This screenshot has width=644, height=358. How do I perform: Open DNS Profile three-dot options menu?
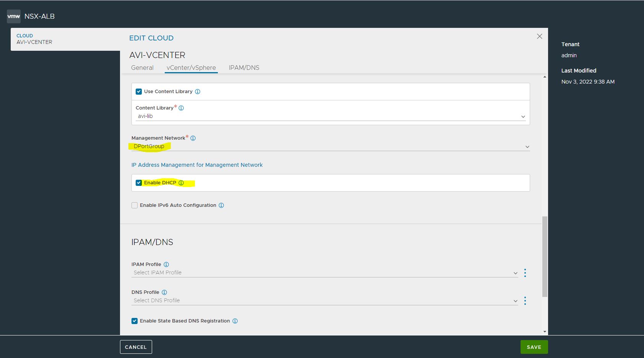(525, 301)
